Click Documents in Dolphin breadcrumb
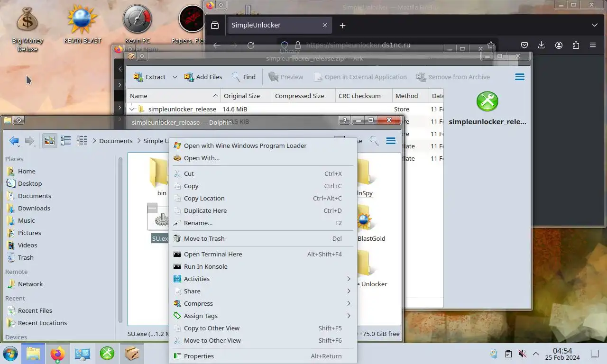607x364 pixels. (x=116, y=141)
